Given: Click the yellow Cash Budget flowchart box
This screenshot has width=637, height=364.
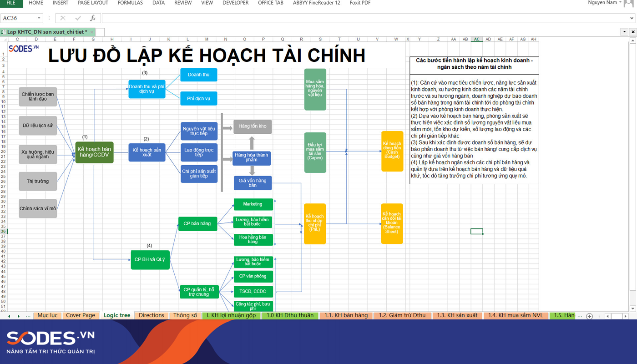Looking at the screenshot, I should (x=392, y=152).
